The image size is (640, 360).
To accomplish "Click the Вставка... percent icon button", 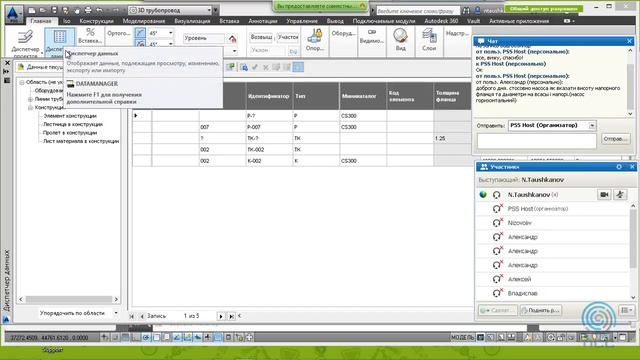I will point(90,36).
